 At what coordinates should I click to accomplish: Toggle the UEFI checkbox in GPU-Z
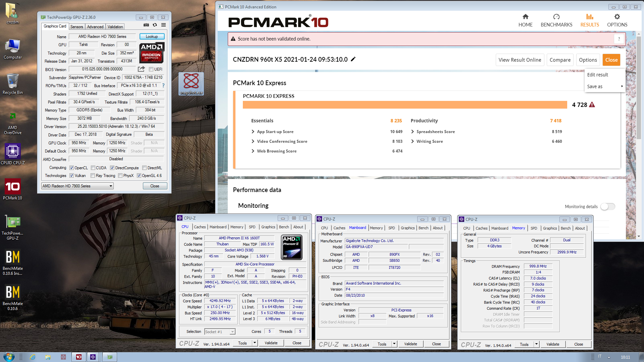(151, 69)
